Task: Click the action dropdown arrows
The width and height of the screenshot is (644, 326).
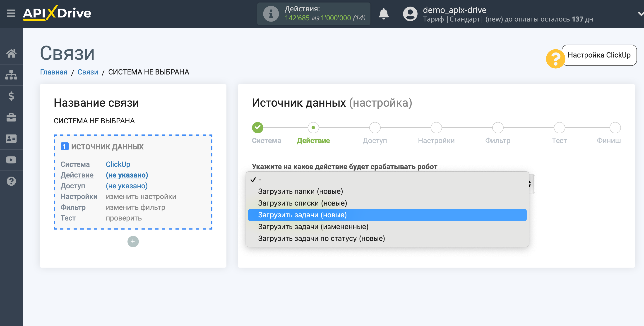Action: pos(530,184)
